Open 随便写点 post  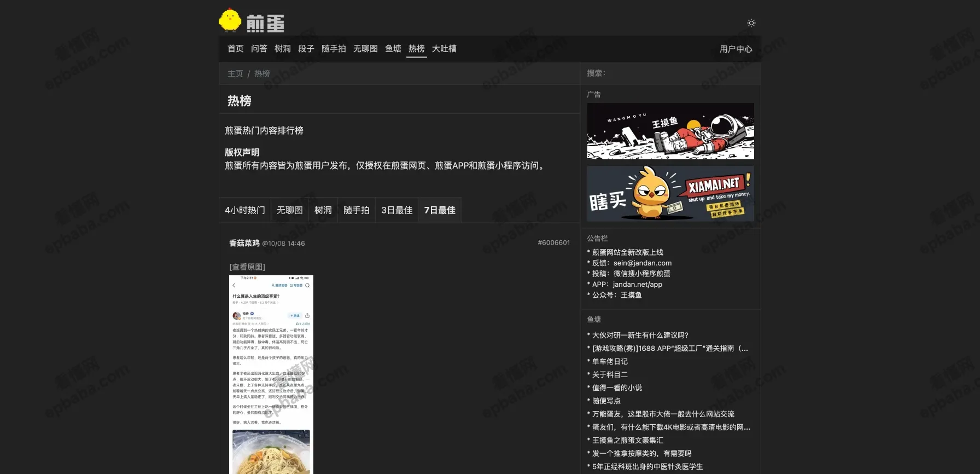(x=606, y=401)
